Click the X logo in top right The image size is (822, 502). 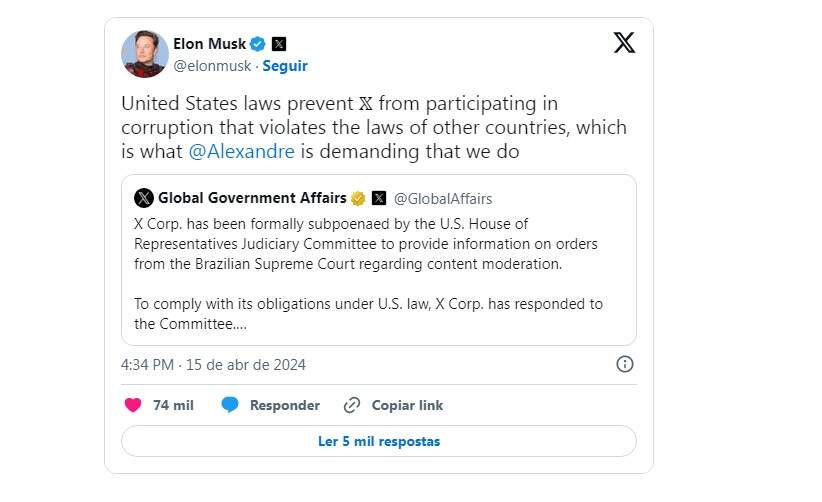point(624,43)
